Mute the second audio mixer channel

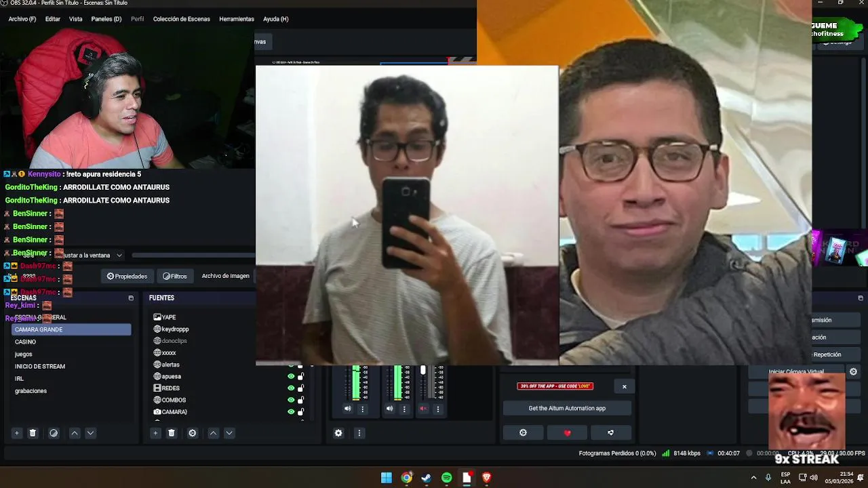(x=389, y=409)
